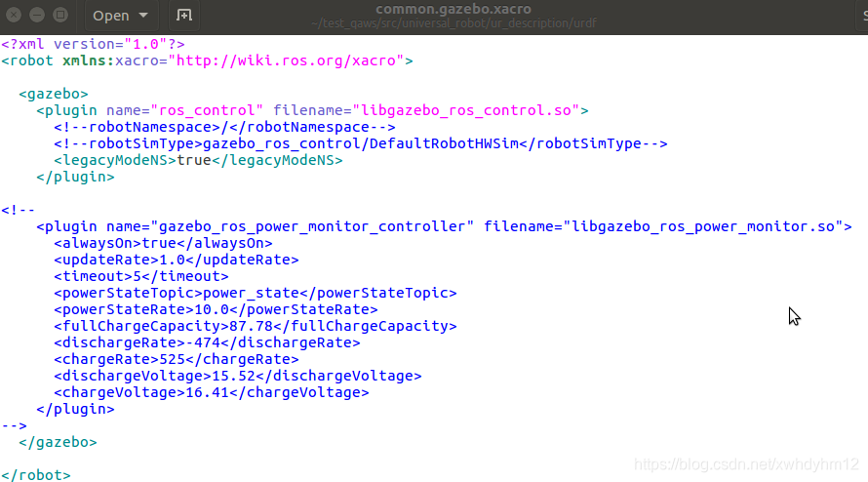Click the first closing </plugin> tag
This screenshot has height=482, width=868.
point(75,177)
